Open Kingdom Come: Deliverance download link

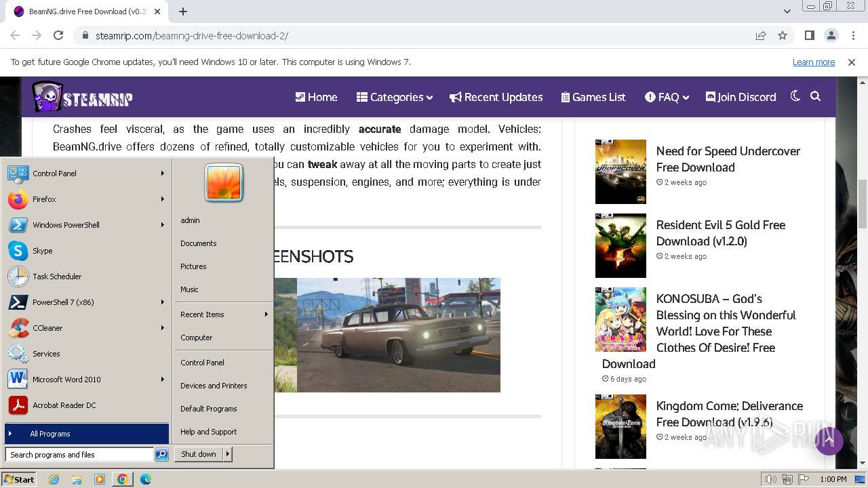point(730,414)
